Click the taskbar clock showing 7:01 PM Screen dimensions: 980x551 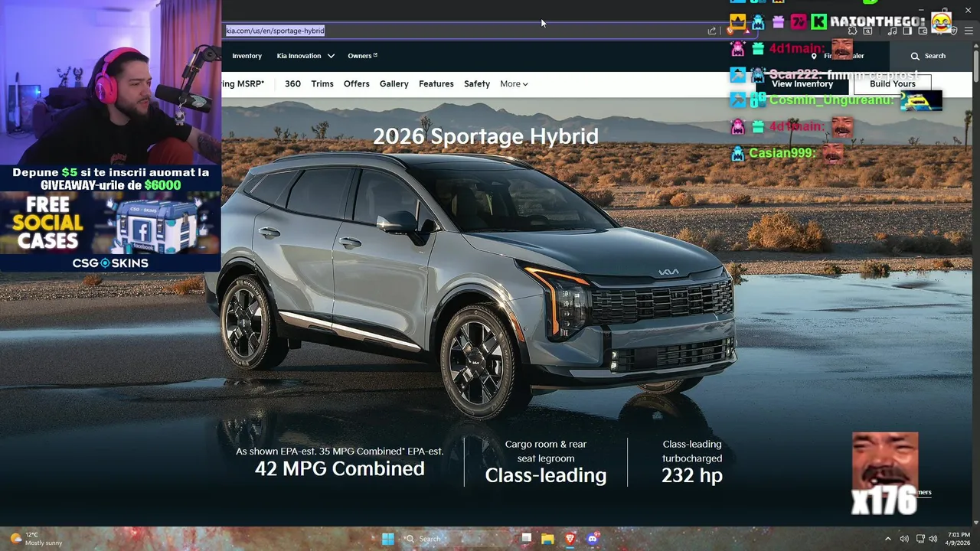(x=958, y=539)
